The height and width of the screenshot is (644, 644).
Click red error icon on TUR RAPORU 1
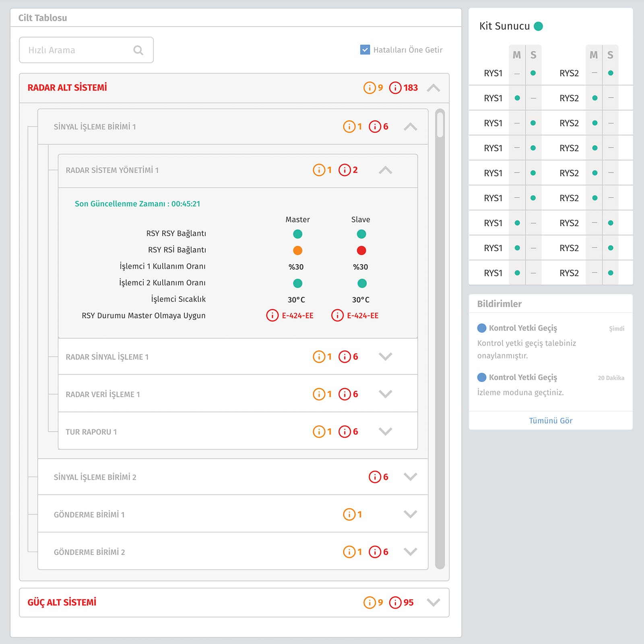tap(345, 431)
